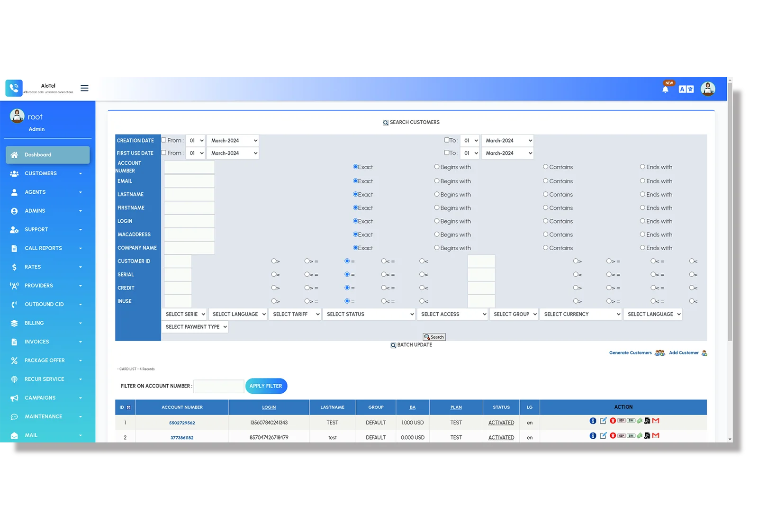Expand Customers sidebar menu
This screenshot has height=532, width=758.
[47, 173]
